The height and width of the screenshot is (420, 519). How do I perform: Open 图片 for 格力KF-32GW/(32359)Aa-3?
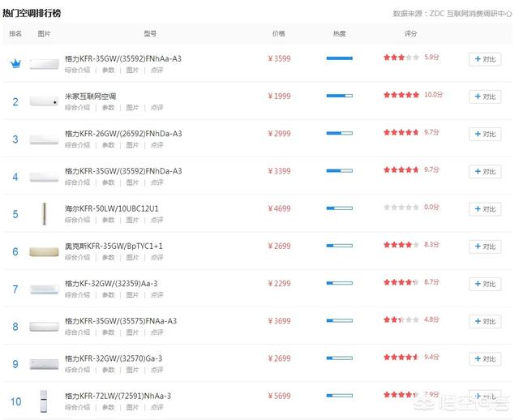(x=132, y=295)
